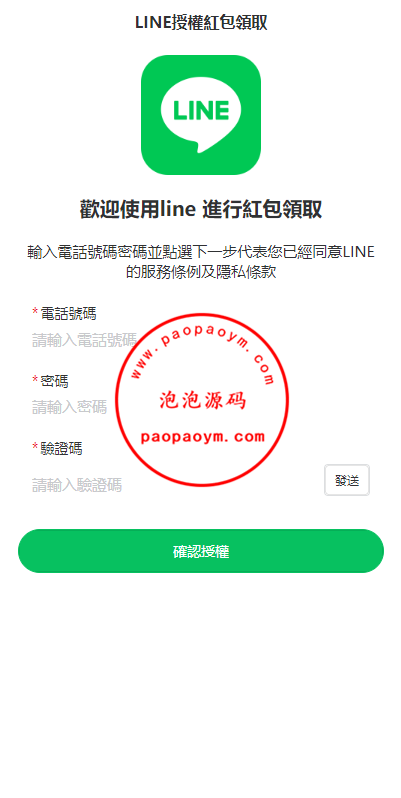Focus the 請輸入密碼 password field

200,407
